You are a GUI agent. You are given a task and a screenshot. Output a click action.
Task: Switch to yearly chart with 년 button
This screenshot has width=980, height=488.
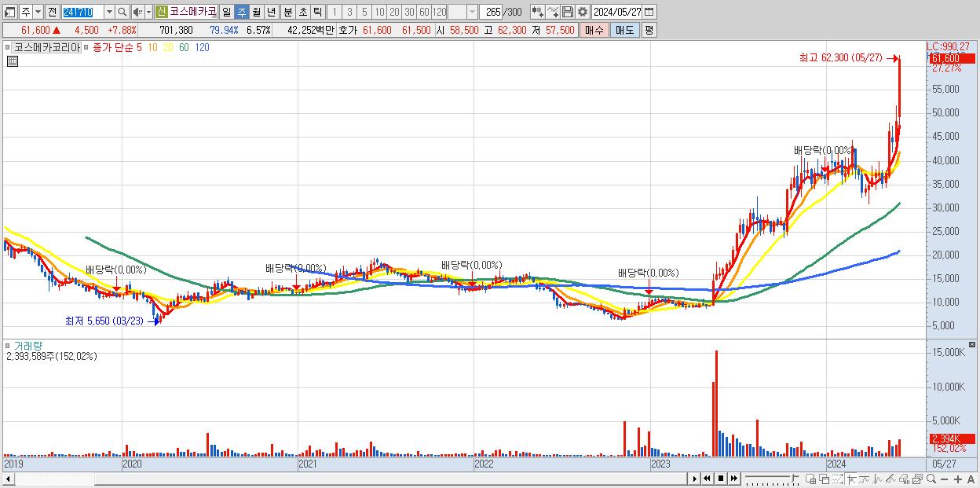(271, 12)
